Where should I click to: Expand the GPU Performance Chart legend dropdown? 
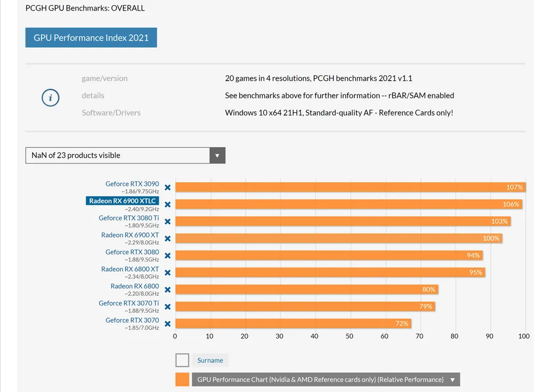[452, 379]
